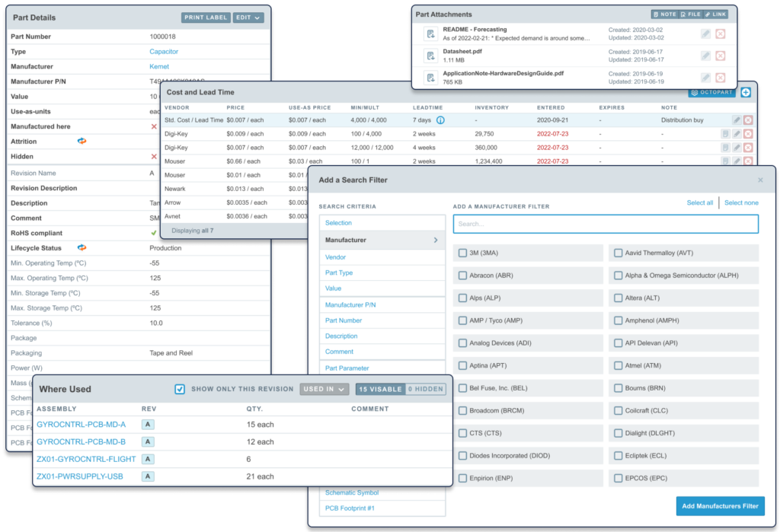Check the Altera (ALT) manufacturer
Screen dimensions: 780x532
coord(618,298)
